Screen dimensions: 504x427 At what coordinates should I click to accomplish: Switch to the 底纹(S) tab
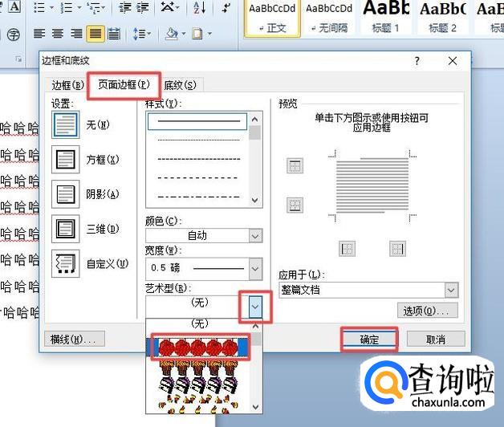[180, 85]
